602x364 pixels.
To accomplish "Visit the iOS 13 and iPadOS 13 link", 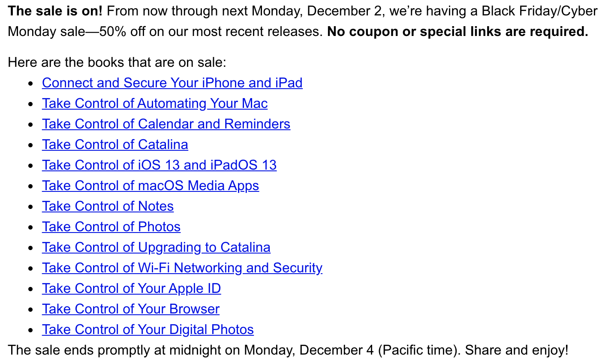I will click(159, 165).
